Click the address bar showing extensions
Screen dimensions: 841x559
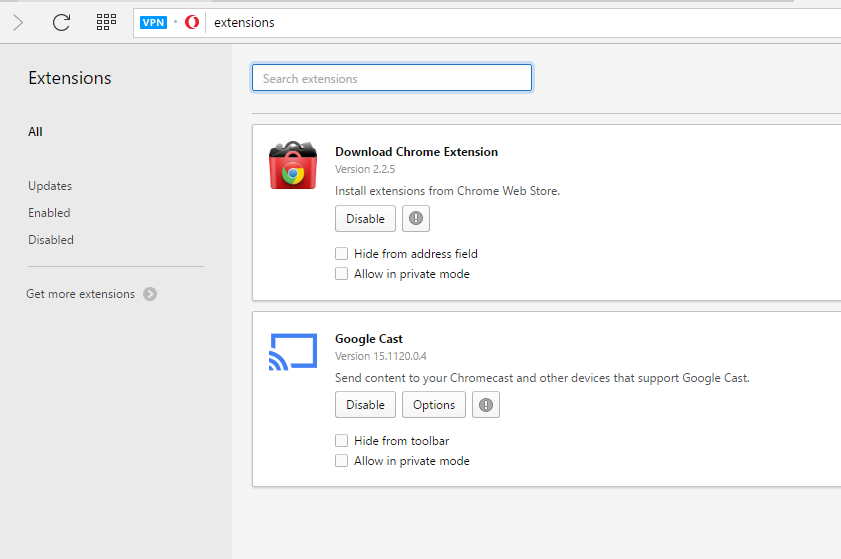487,23
